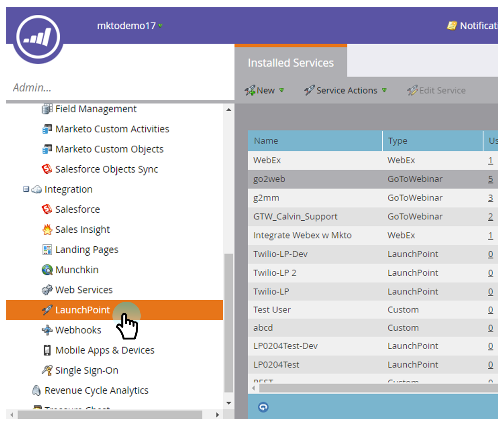Click the refresh icon below services grid

pyautogui.click(x=263, y=407)
